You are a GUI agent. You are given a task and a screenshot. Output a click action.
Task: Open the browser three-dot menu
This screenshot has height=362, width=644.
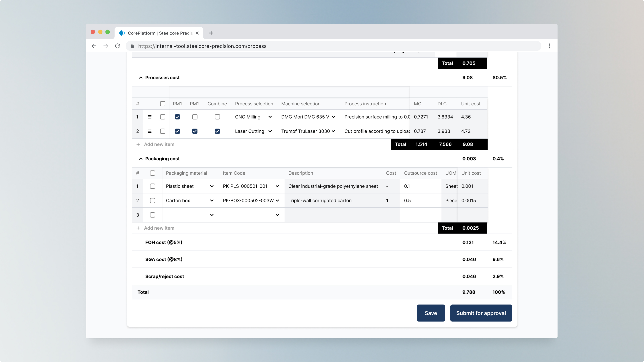(x=550, y=46)
